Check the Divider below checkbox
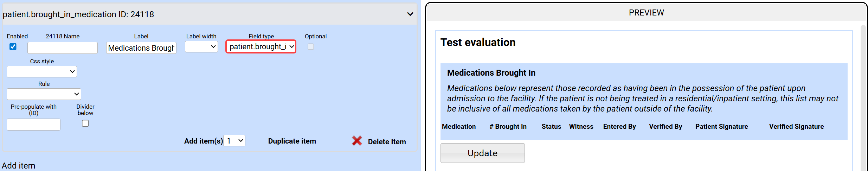The width and height of the screenshot is (868, 171). tap(85, 123)
